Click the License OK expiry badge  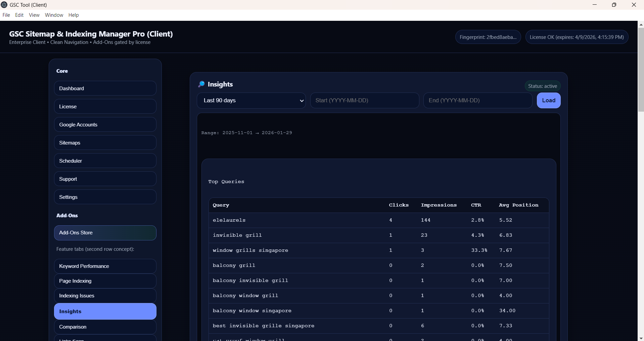[x=577, y=37]
